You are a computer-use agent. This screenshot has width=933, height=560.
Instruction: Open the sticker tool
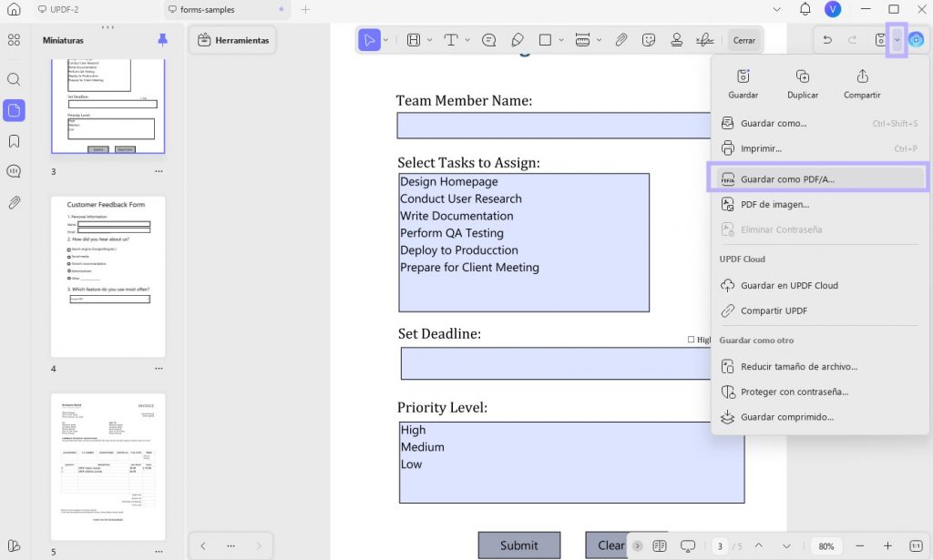649,40
